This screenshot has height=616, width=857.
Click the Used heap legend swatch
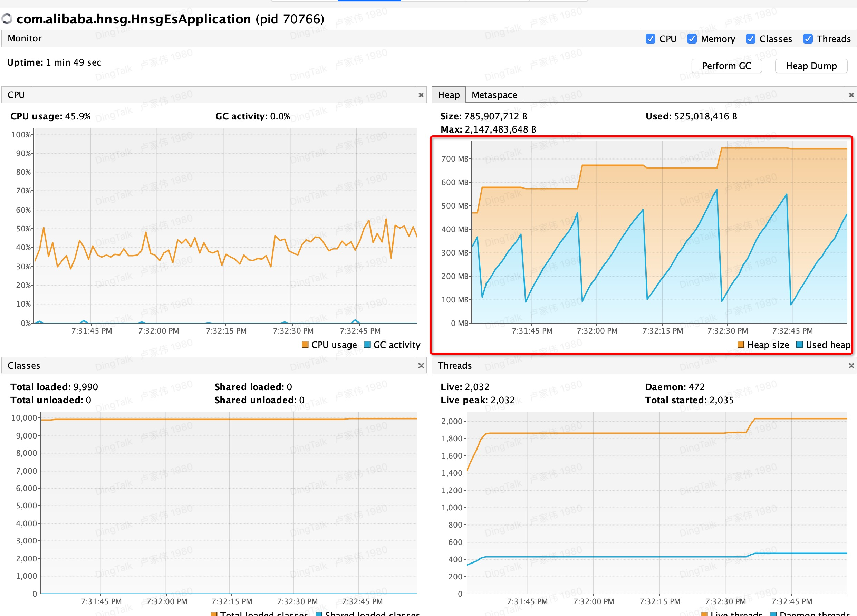click(800, 344)
